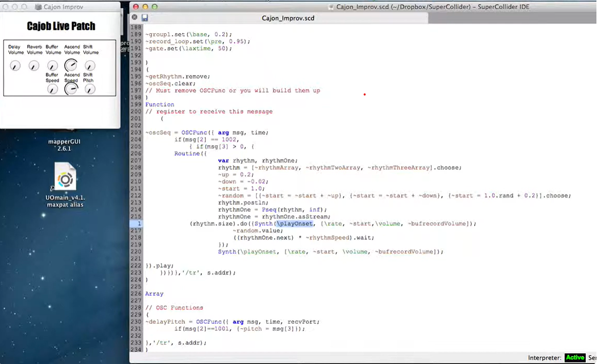This screenshot has width=599, height=364.
Task: Select the mapperGUI 2.6.1 desktop item
Action: pyautogui.click(x=64, y=145)
